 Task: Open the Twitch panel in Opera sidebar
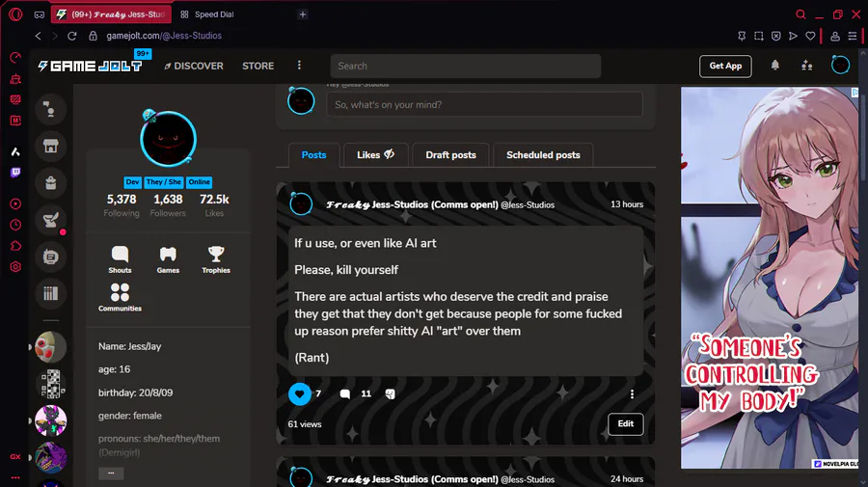(15, 173)
